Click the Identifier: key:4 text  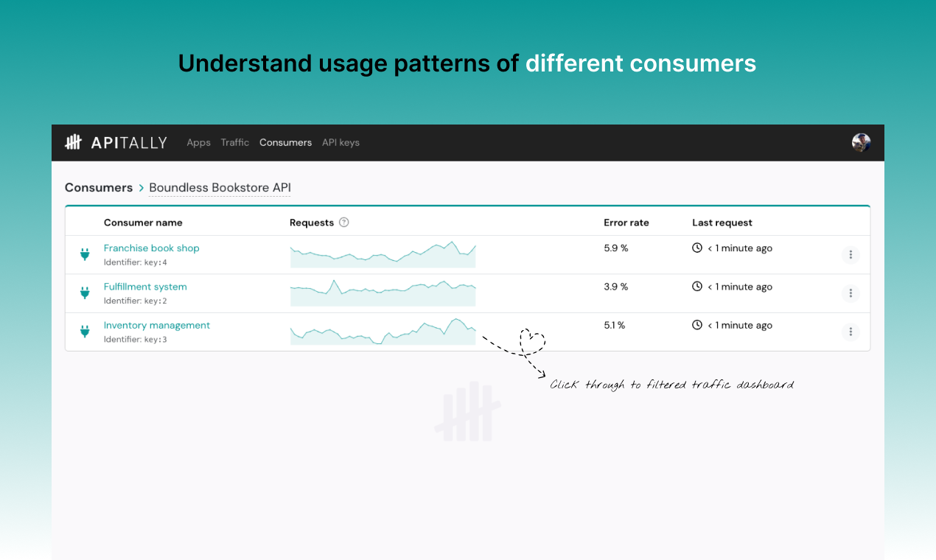pos(136,262)
